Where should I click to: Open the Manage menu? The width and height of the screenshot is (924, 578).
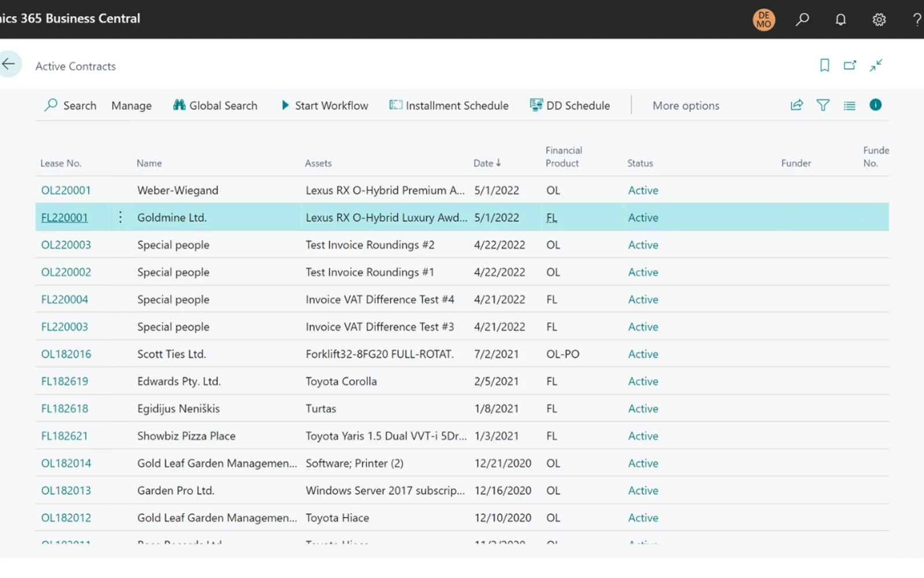pyautogui.click(x=132, y=105)
